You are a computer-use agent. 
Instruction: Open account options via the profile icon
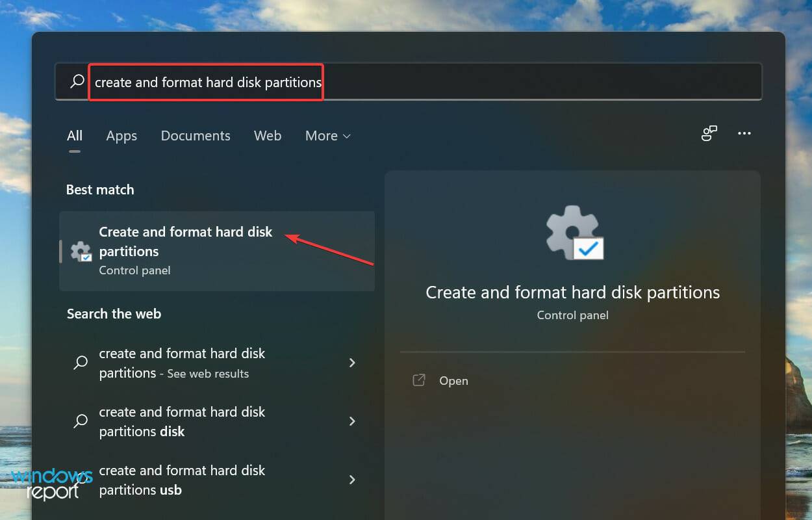(709, 133)
